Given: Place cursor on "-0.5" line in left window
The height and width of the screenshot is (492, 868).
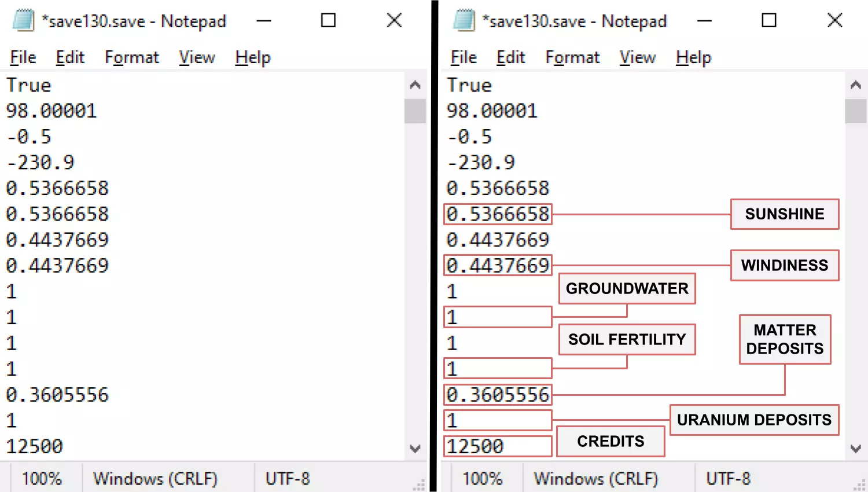Looking at the screenshot, I should pos(29,137).
